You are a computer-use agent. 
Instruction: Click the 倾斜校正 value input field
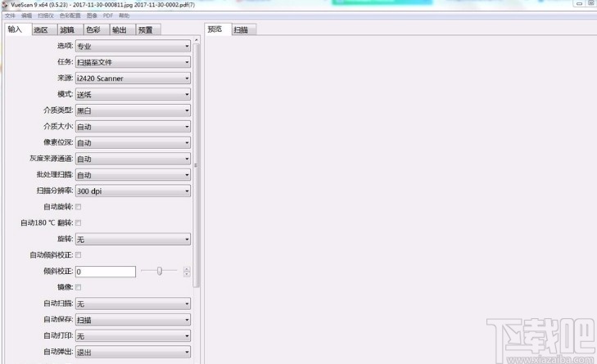pyautogui.click(x=106, y=272)
